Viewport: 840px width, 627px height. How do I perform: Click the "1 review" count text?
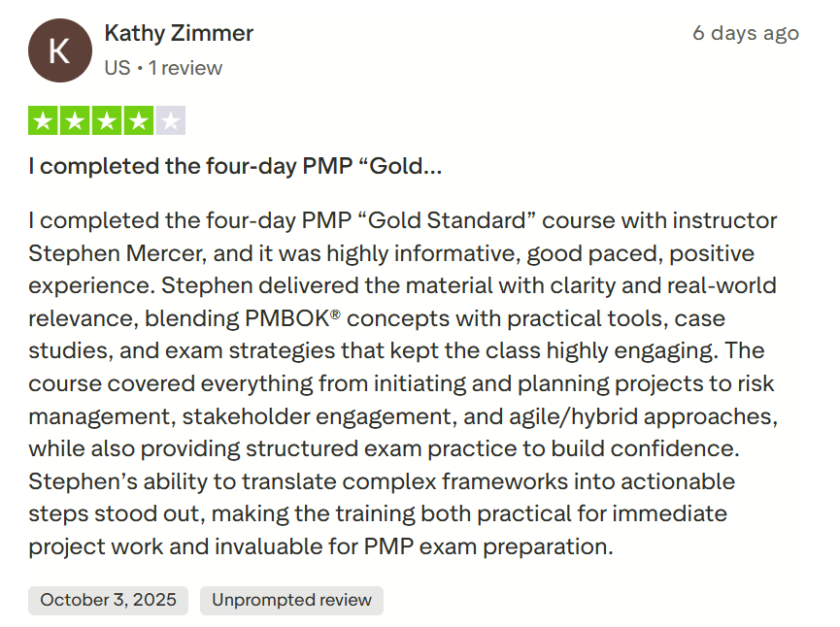185,68
